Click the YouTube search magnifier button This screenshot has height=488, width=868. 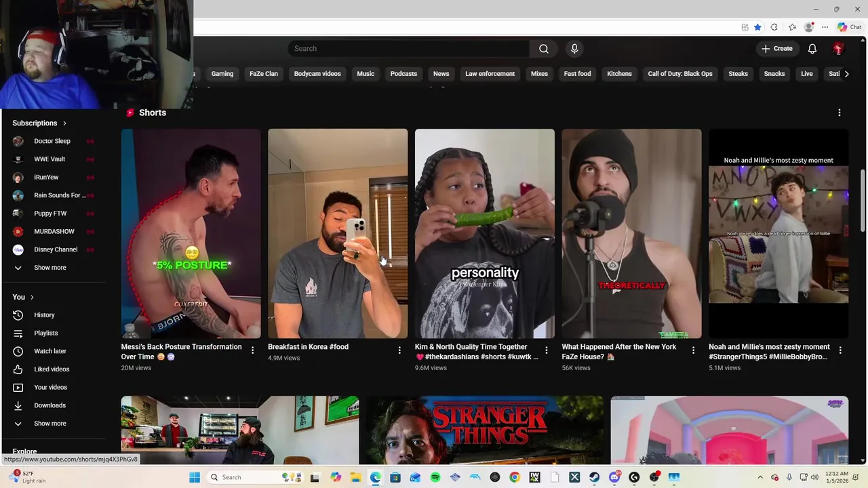[543, 49]
